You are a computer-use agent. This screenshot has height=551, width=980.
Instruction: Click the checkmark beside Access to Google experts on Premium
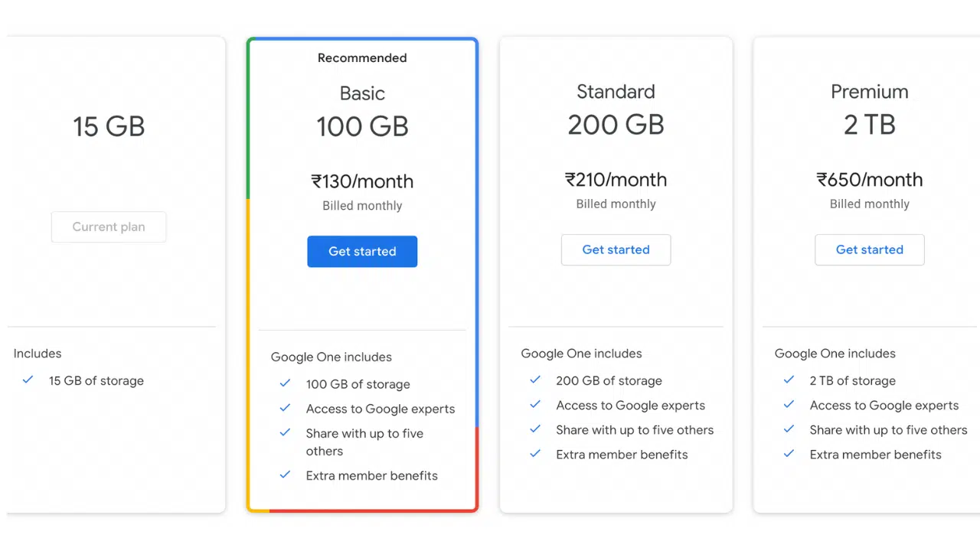click(789, 405)
